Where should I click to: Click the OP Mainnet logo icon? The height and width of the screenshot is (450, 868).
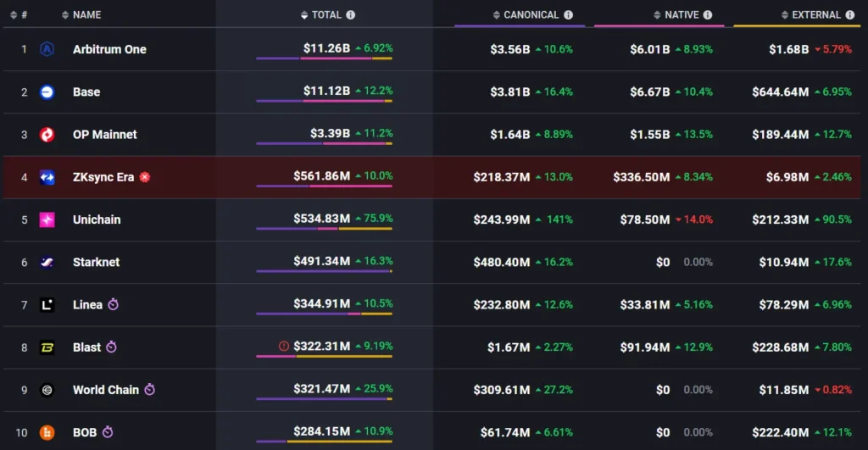pos(47,135)
